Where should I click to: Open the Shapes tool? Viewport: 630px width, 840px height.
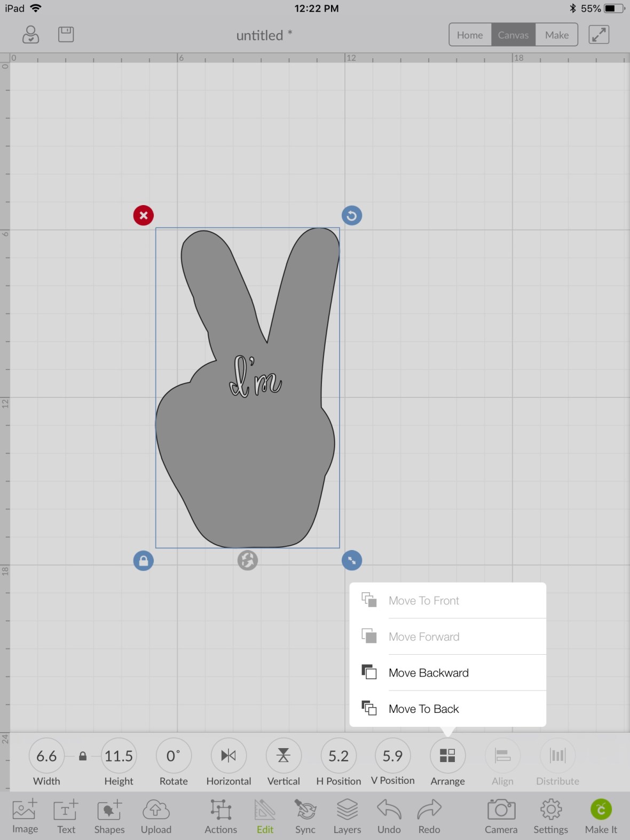point(109,815)
